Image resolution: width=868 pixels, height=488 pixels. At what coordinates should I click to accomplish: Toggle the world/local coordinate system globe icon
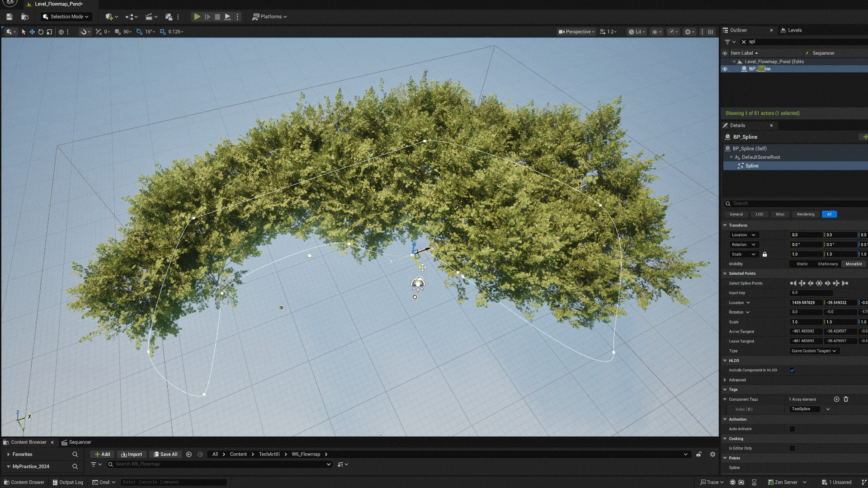pos(61,32)
